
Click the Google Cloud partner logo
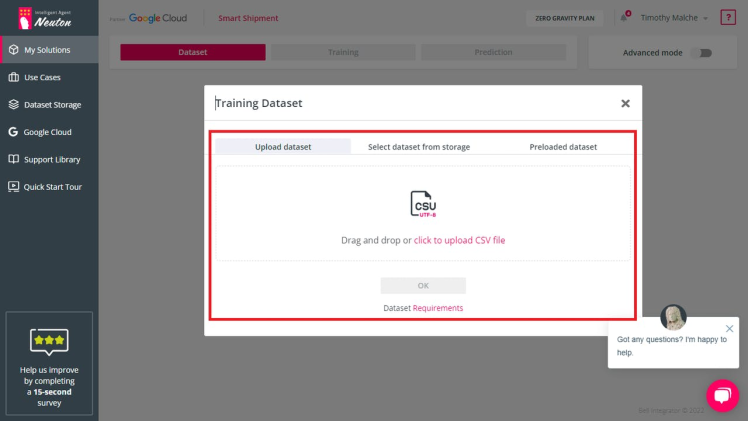point(158,18)
